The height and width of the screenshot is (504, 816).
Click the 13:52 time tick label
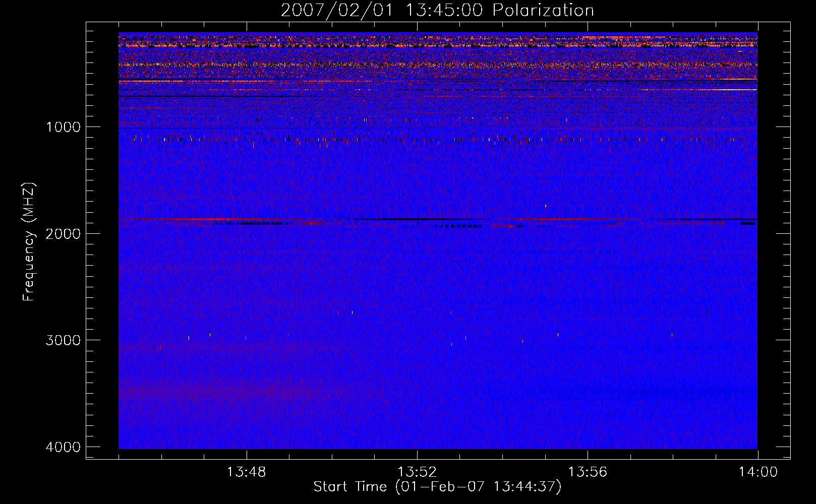coord(417,472)
